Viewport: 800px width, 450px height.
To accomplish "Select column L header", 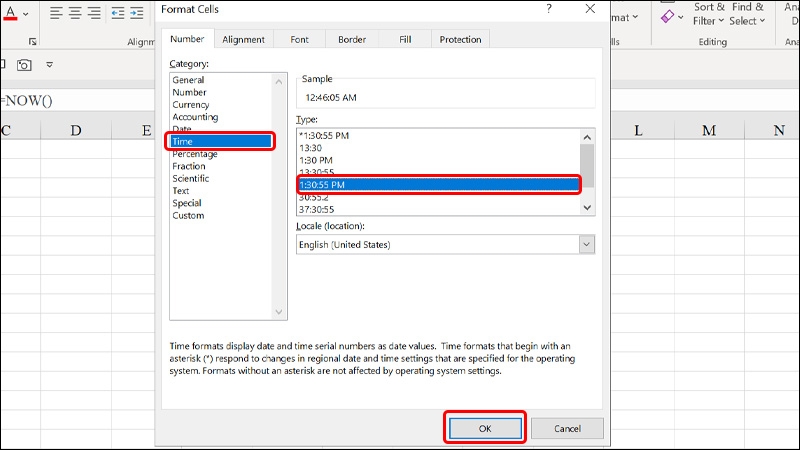I will [638, 131].
